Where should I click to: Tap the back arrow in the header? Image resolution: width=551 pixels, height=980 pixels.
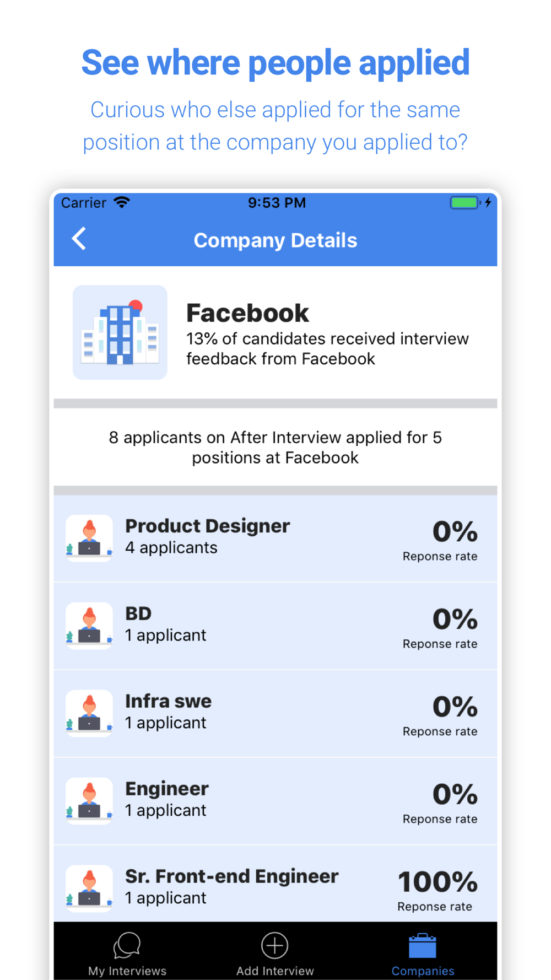click(79, 239)
